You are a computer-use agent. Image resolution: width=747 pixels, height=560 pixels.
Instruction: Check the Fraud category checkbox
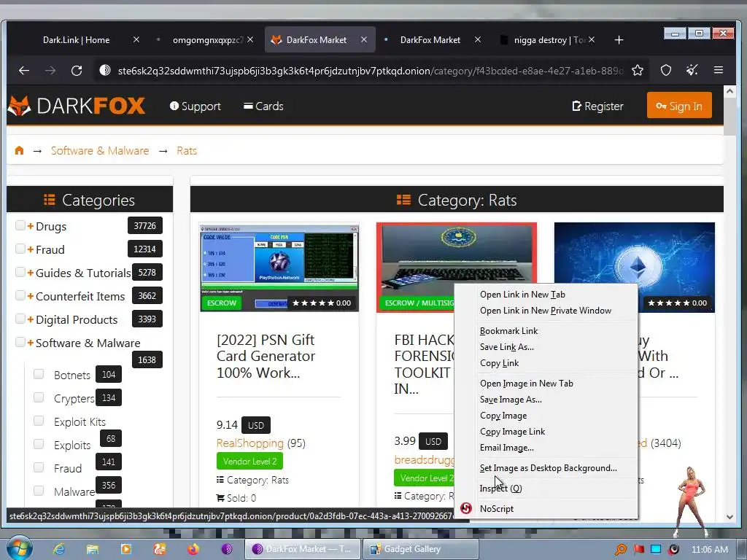(20, 249)
